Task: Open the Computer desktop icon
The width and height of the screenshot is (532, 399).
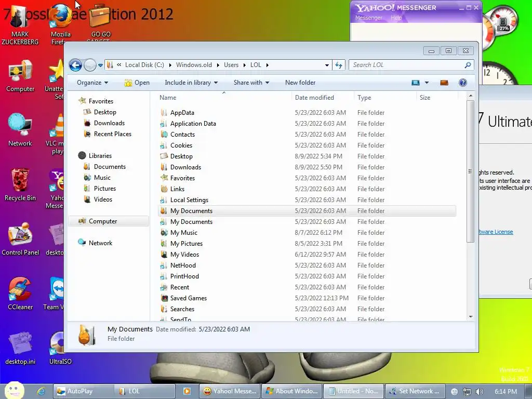Action: (x=20, y=76)
